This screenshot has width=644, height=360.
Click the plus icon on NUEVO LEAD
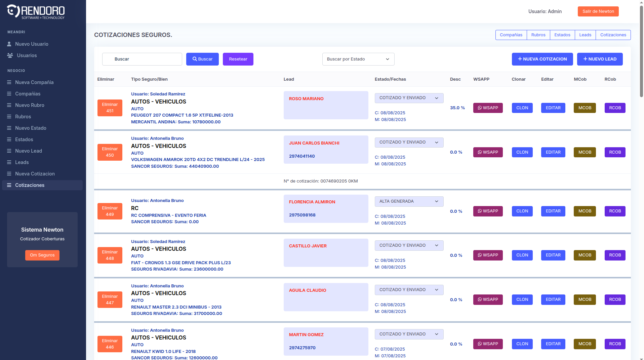[585, 59]
